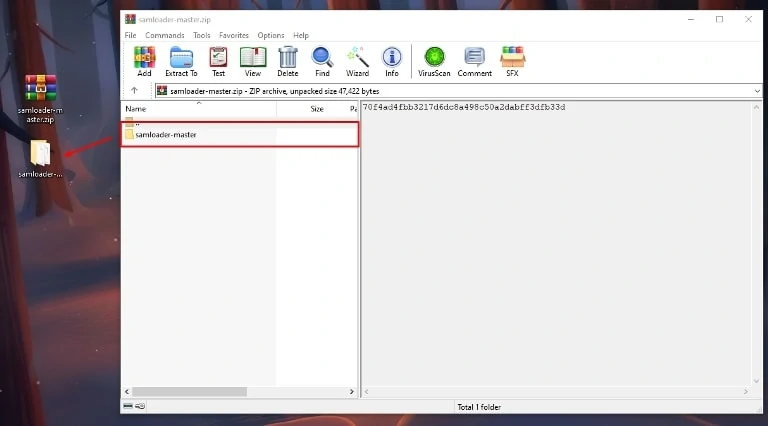Image resolution: width=768 pixels, height=426 pixels.
Task: Select the extracted samloader folder on desktop
Action: pyautogui.click(x=40, y=159)
